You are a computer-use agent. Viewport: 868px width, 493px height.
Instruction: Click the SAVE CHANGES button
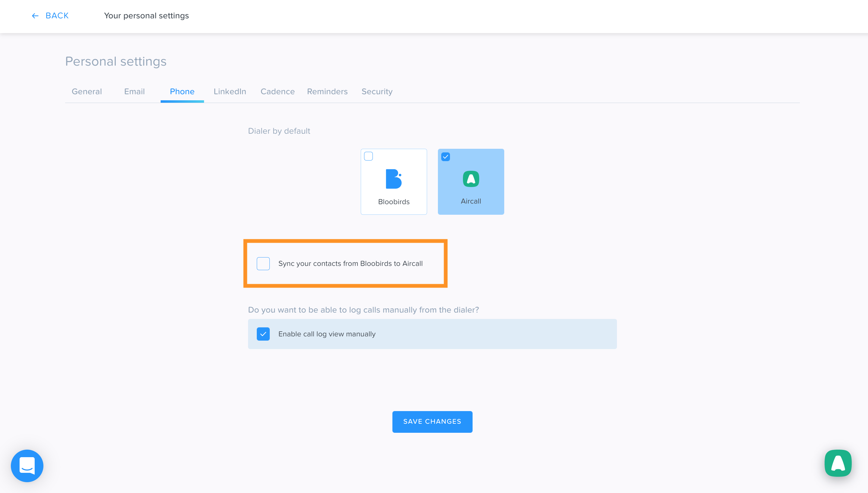432,422
